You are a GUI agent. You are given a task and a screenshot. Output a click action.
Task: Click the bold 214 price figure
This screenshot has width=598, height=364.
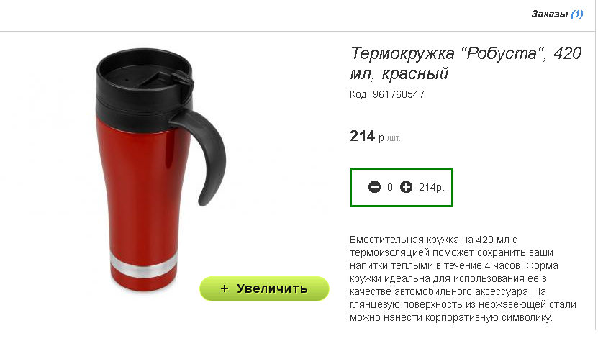pyautogui.click(x=362, y=136)
